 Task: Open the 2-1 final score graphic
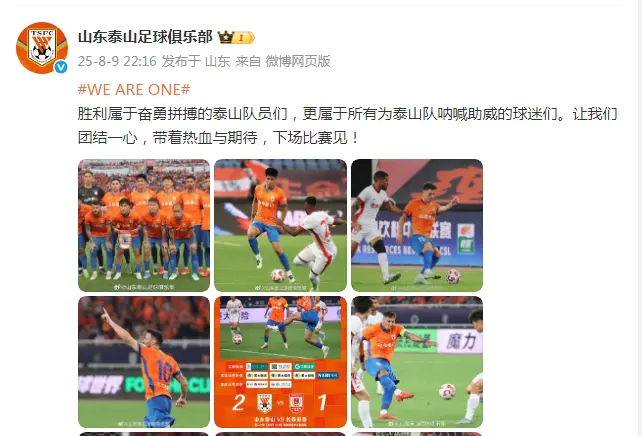point(280,362)
